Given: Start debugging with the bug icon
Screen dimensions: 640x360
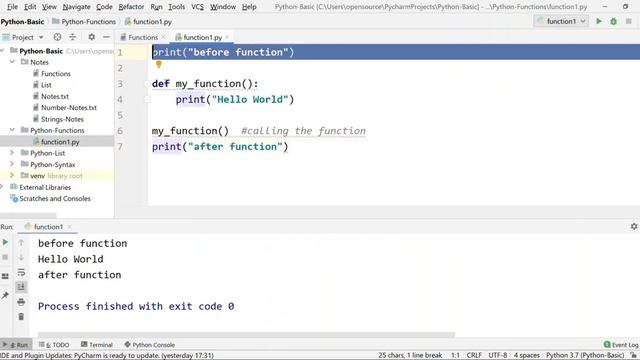Looking at the screenshot, I should [613, 21].
